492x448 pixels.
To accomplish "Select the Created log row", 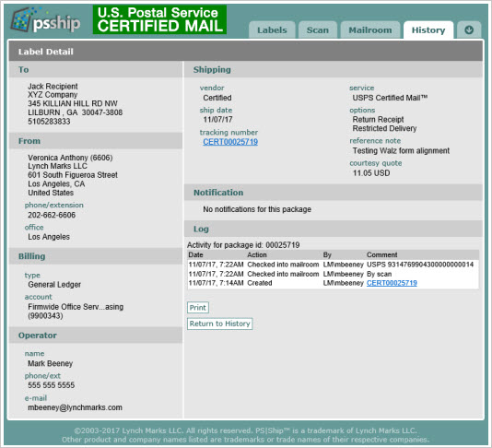I will click(334, 283).
